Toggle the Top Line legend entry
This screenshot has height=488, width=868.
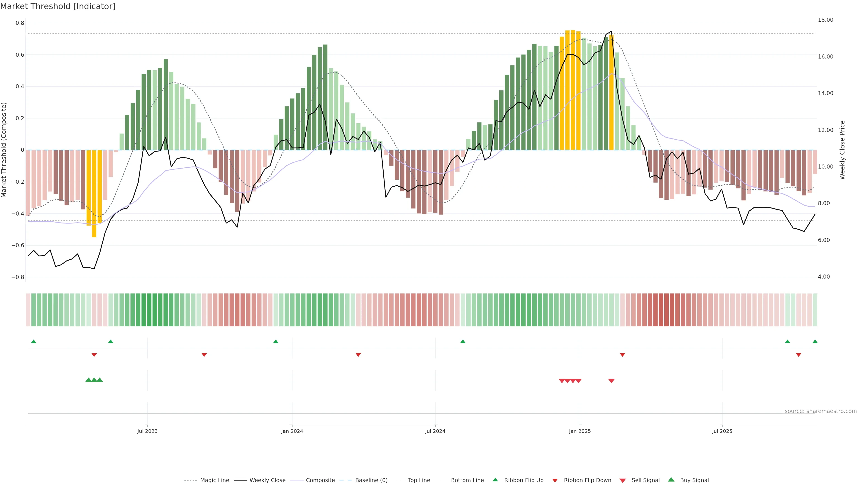[419, 480]
